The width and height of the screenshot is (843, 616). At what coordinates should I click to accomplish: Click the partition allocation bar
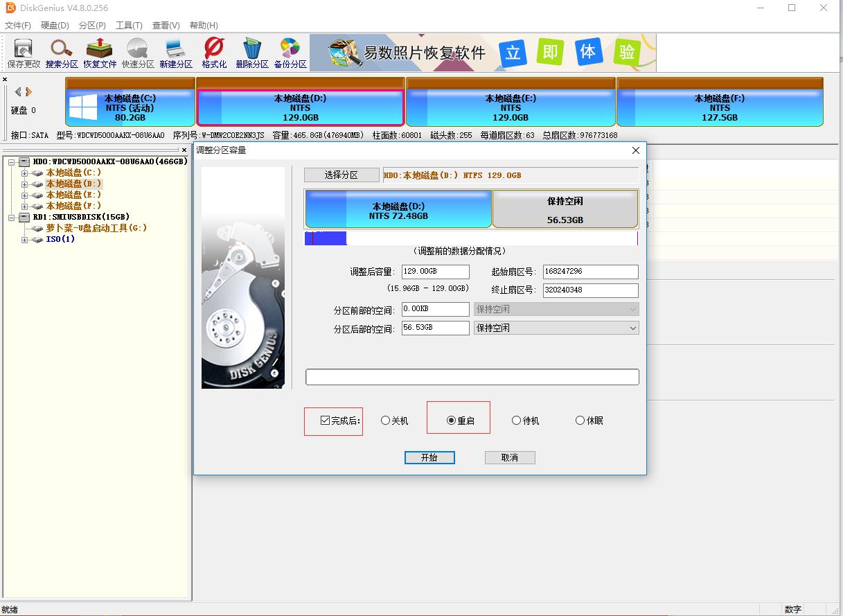click(x=472, y=238)
